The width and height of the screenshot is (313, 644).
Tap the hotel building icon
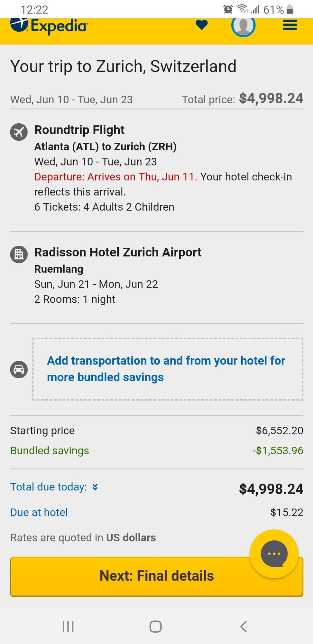[19, 254]
